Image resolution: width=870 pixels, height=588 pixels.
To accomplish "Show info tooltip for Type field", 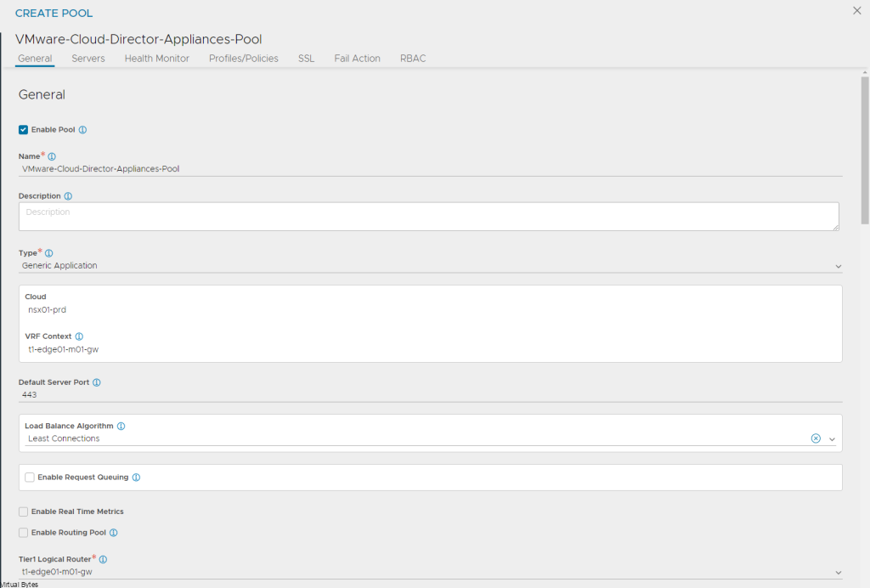I will [48, 253].
